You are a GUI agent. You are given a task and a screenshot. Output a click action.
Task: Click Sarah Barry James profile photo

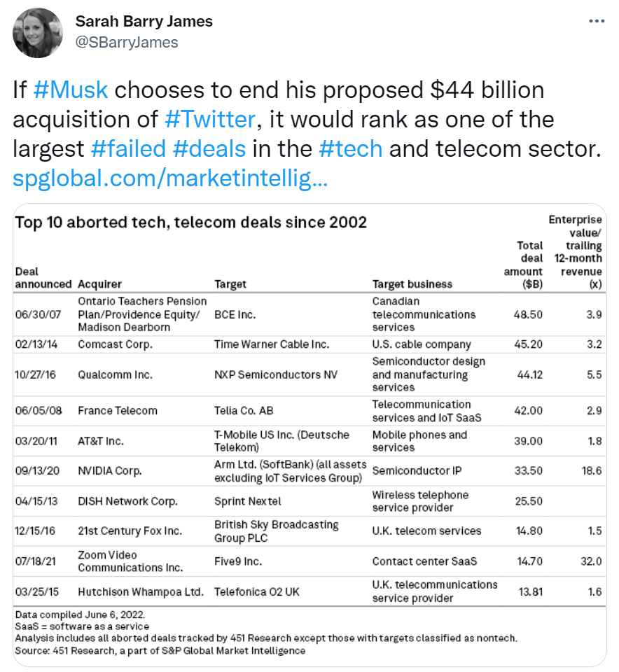click(38, 32)
